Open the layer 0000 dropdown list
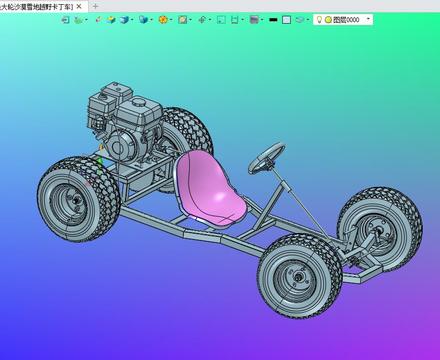This screenshot has height=360, width=440. click(x=368, y=19)
